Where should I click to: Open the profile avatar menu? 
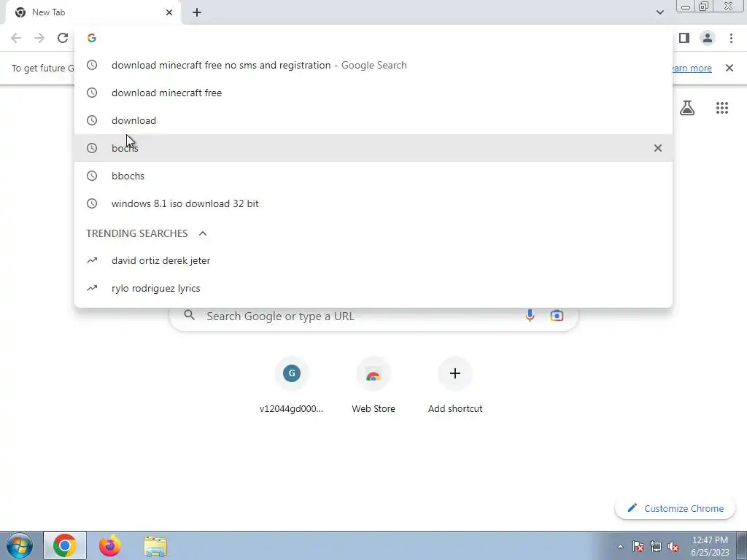708,38
